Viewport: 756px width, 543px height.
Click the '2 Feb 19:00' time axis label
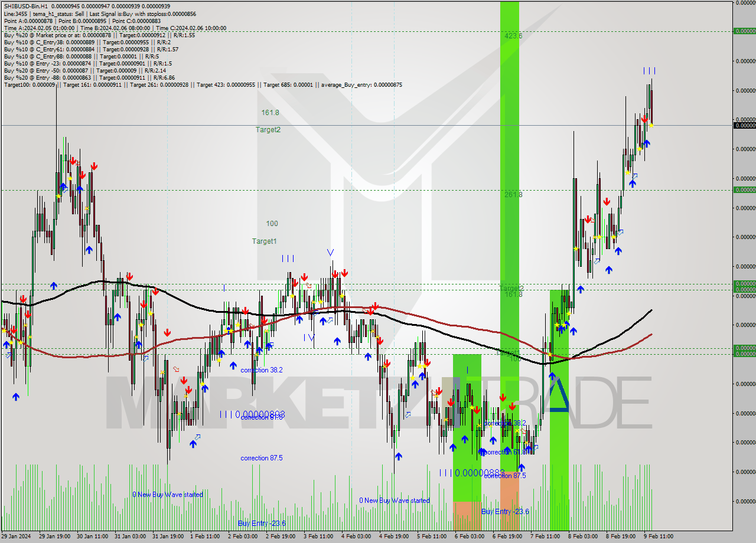tap(281, 537)
